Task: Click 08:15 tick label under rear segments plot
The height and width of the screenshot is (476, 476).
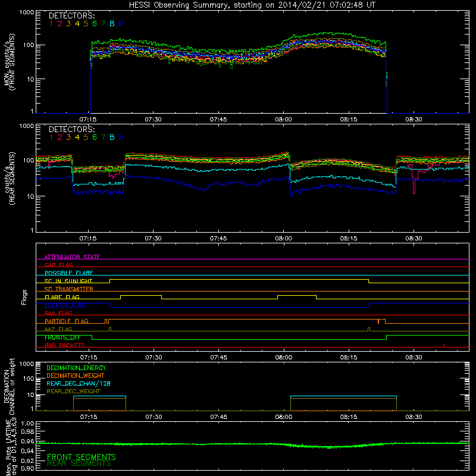Action: [349, 239]
